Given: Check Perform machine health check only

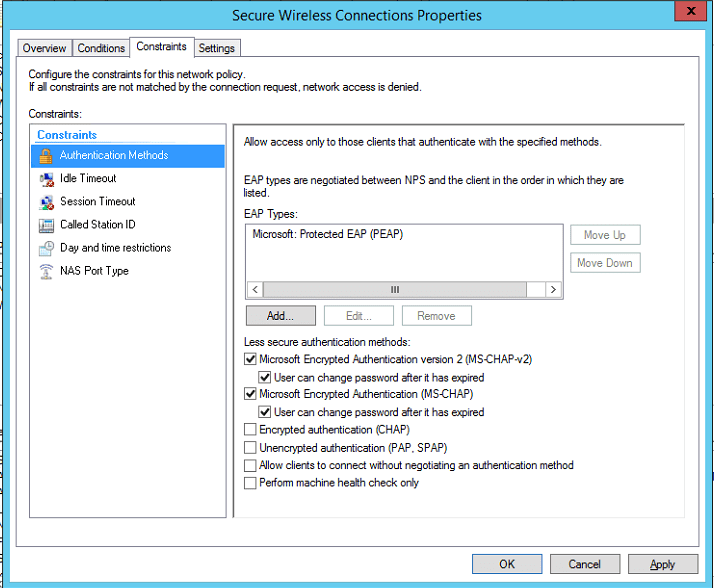Looking at the screenshot, I should [250, 483].
